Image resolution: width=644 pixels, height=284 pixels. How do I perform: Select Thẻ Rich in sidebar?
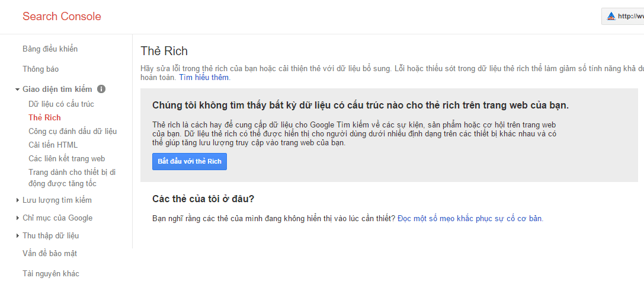[x=45, y=117]
